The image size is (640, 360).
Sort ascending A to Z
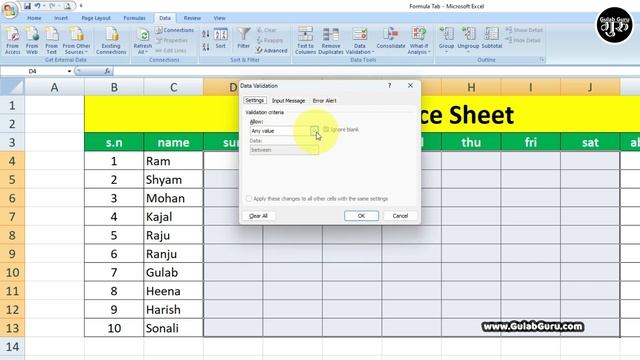206,34
